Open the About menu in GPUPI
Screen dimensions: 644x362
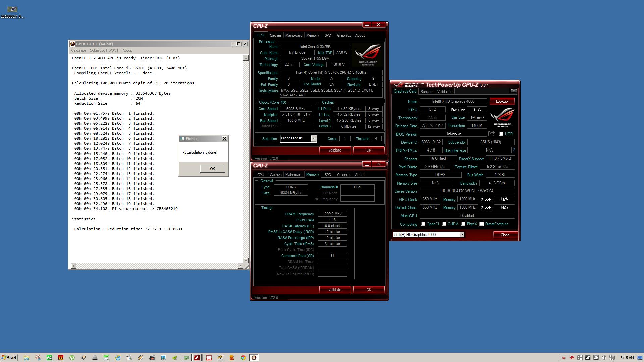pyautogui.click(x=127, y=50)
